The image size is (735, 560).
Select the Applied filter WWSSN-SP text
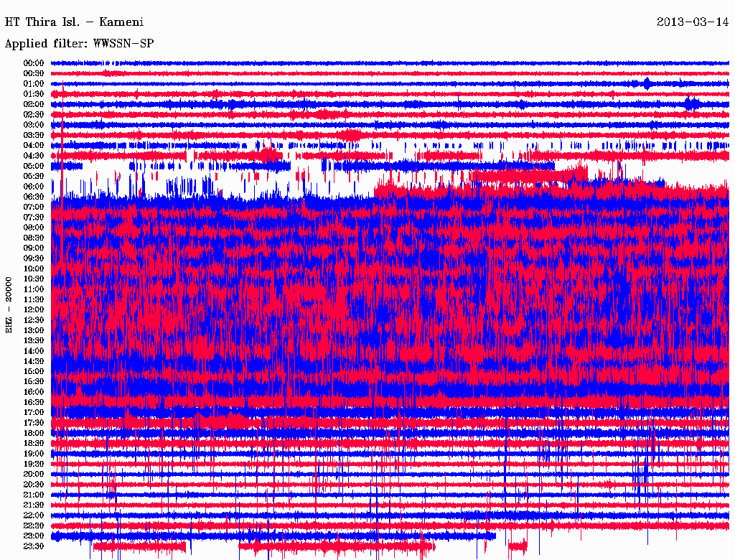79,44
